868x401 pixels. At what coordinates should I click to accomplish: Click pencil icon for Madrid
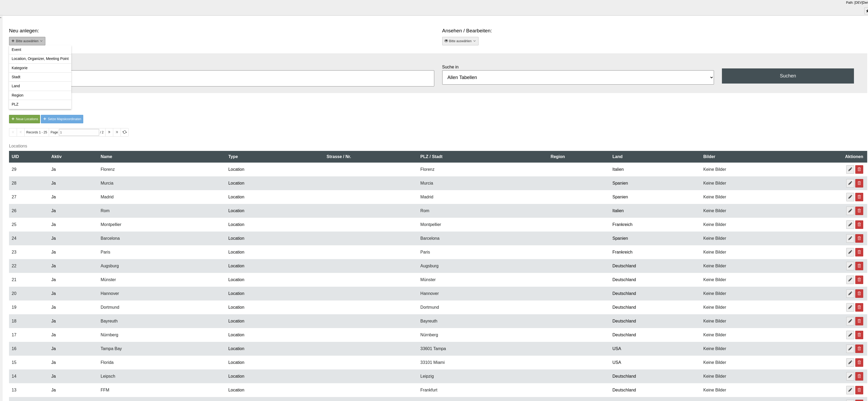[850, 197]
